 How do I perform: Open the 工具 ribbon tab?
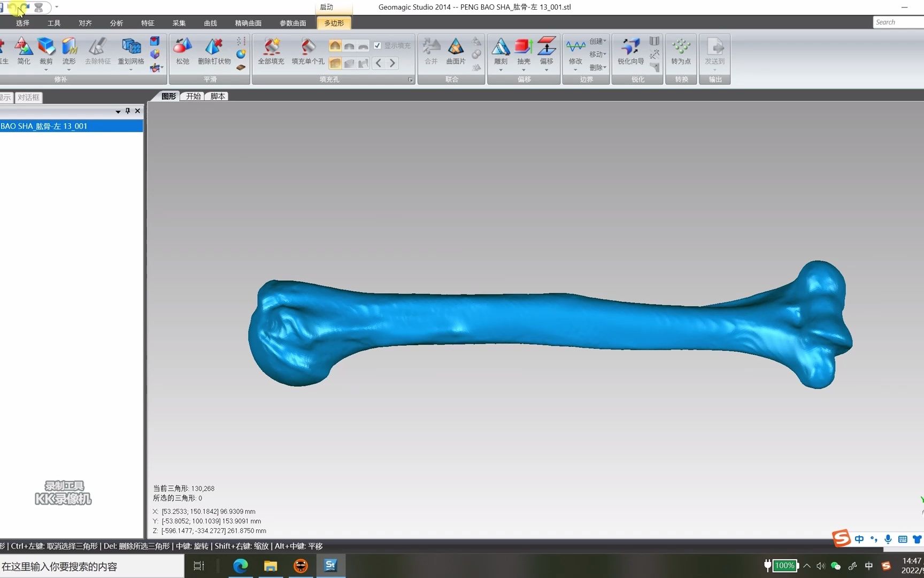(x=54, y=23)
